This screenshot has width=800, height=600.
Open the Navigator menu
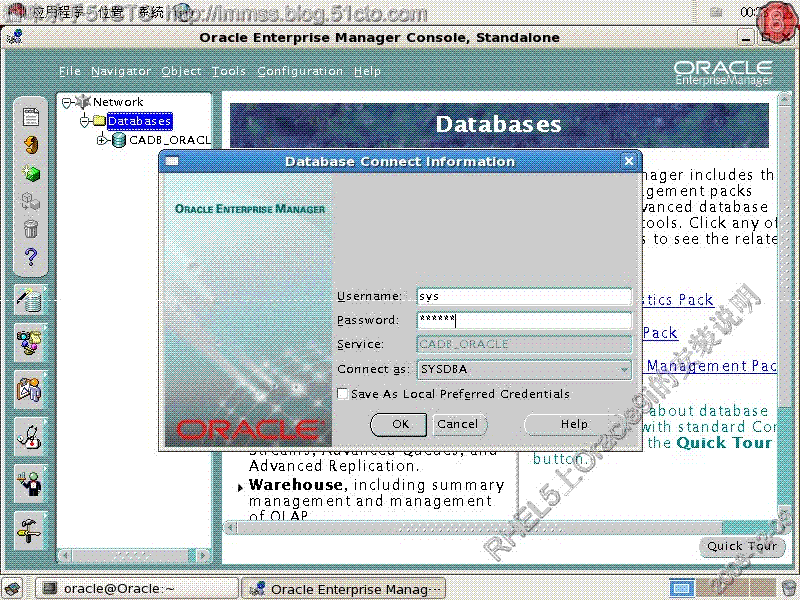coord(121,71)
